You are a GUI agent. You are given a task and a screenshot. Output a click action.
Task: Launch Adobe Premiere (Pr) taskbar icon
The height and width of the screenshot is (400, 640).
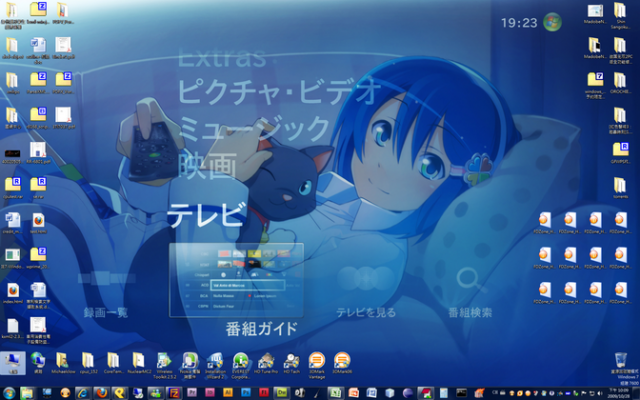tap(192, 393)
